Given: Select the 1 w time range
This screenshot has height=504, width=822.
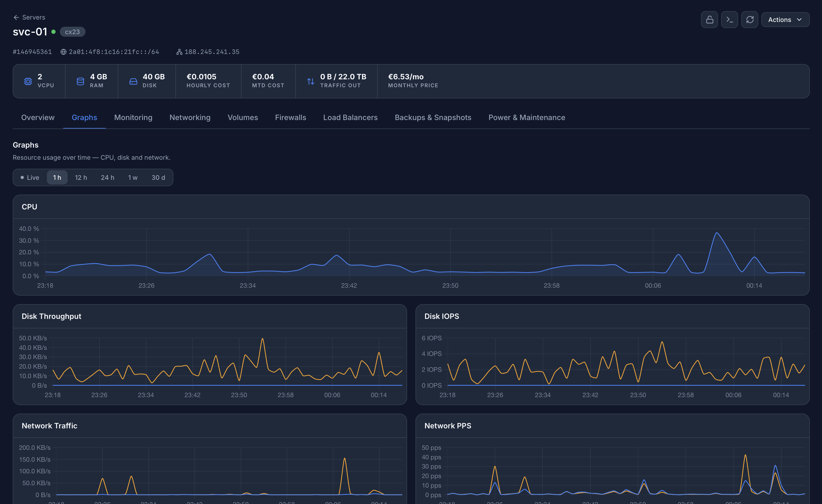Looking at the screenshot, I should pyautogui.click(x=133, y=177).
